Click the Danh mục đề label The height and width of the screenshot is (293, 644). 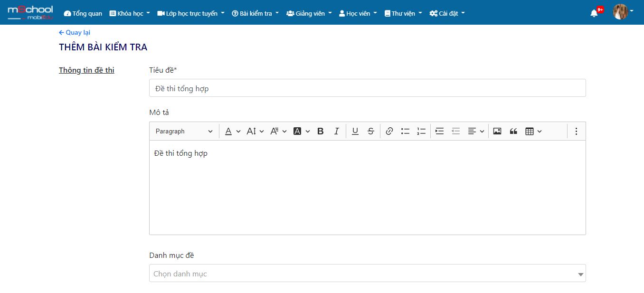pos(171,255)
